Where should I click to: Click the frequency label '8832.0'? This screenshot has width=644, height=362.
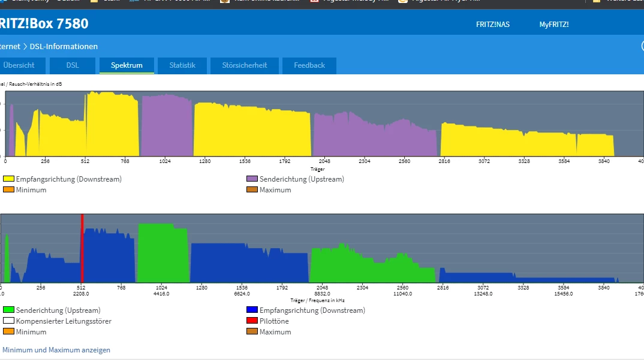(323, 294)
